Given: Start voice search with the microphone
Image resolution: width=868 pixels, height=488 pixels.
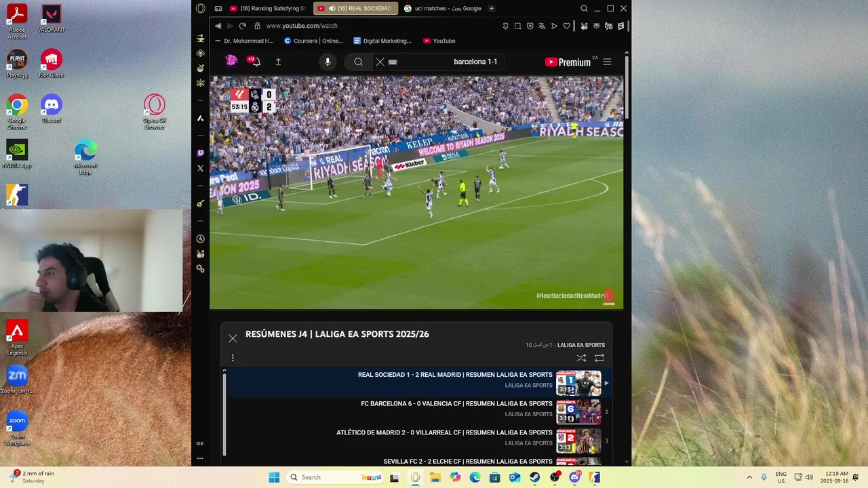Looking at the screenshot, I should click(x=328, y=62).
